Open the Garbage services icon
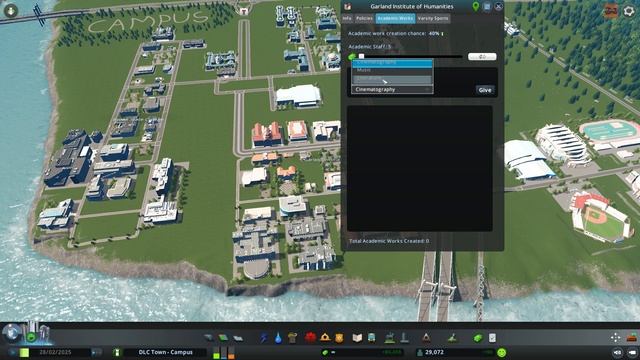This screenshot has height=360, width=640. [x=292, y=338]
